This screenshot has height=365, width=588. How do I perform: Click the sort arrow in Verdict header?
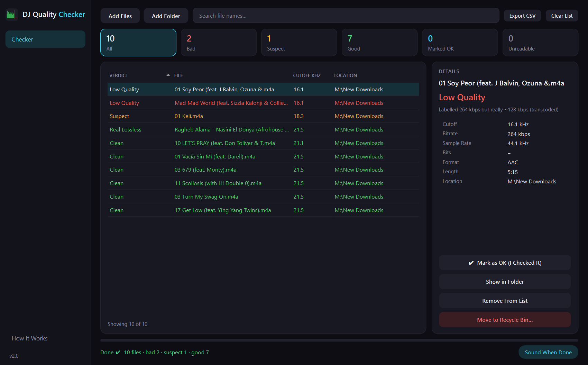tap(168, 75)
